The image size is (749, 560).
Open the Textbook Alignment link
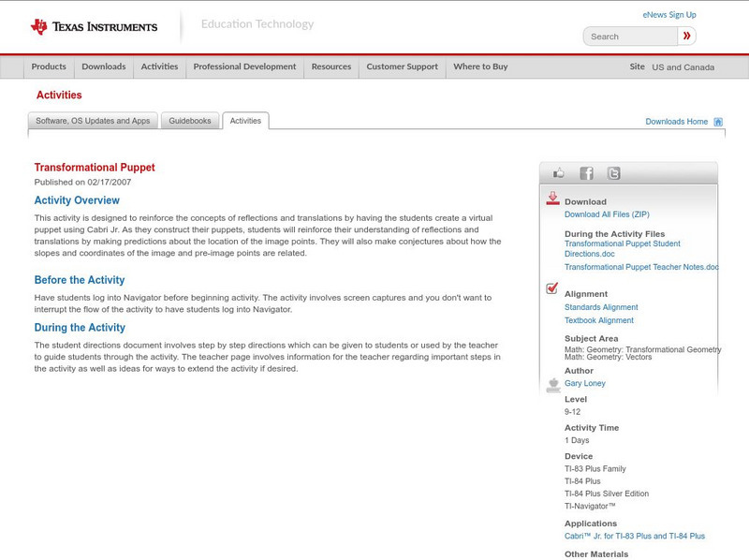pos(599,320)
